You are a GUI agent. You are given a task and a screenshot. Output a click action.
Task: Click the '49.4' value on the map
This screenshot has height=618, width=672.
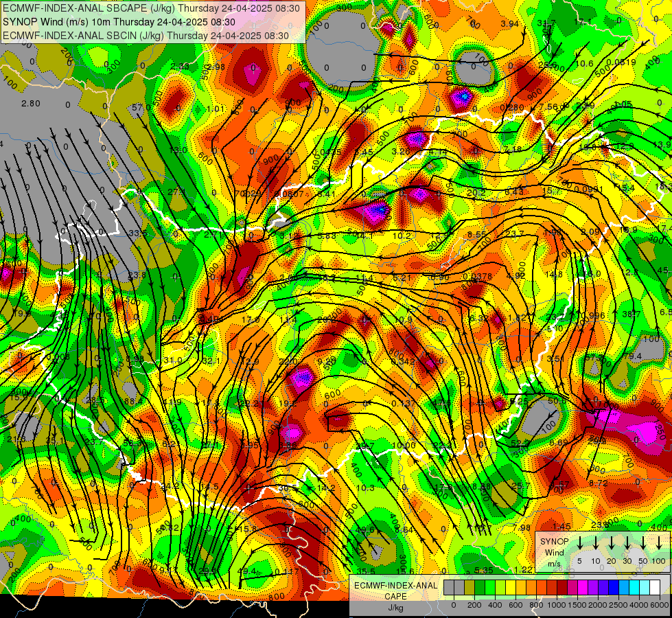click(x=247, y=571)
